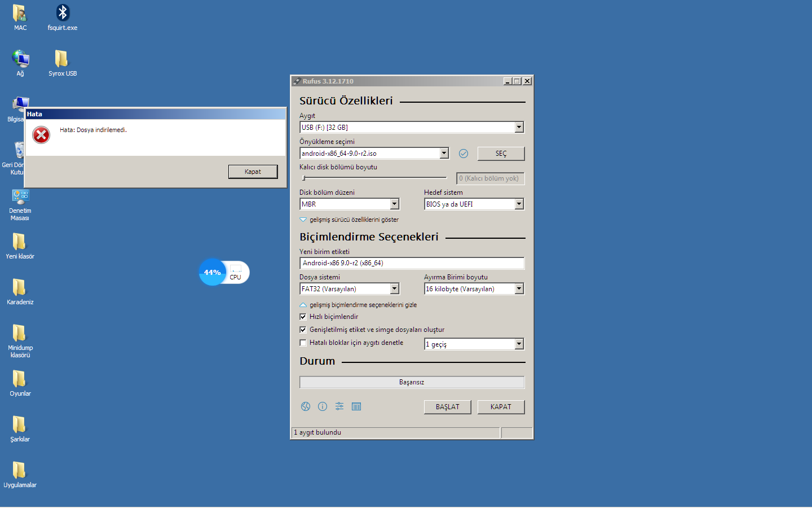Click the Hata dialog title bar
Image resolution: width=812 pixels, height=508 pixels.
click(x=156, y=114)
